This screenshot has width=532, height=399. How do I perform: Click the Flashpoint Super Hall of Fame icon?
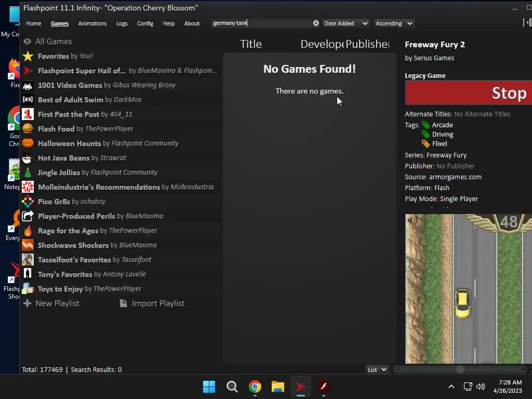pyautogui.click(x=28, y=71)
